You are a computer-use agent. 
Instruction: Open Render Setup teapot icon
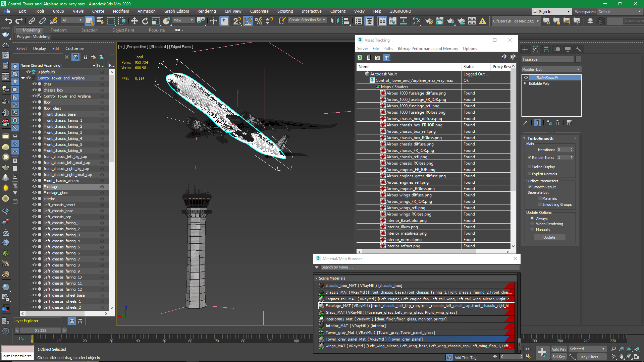tap(429, 21)
